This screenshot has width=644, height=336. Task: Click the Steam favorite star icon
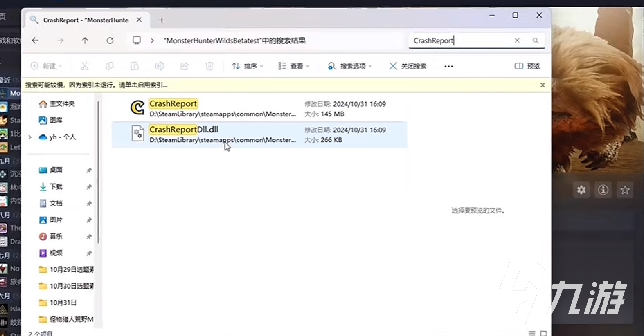point(625,190)
